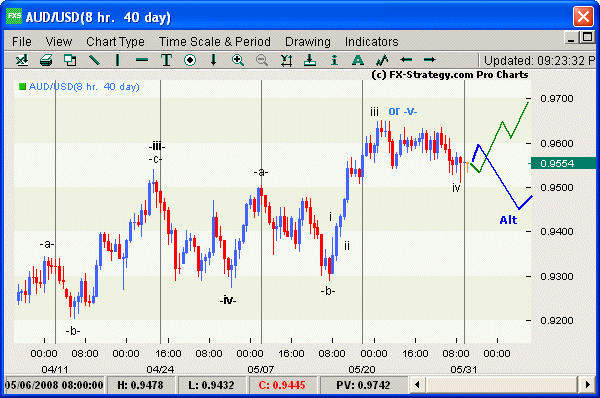Click the blue 'Alt' annotation label
The height and width of the screenshot is (398, 600).
tap(508, 220)
